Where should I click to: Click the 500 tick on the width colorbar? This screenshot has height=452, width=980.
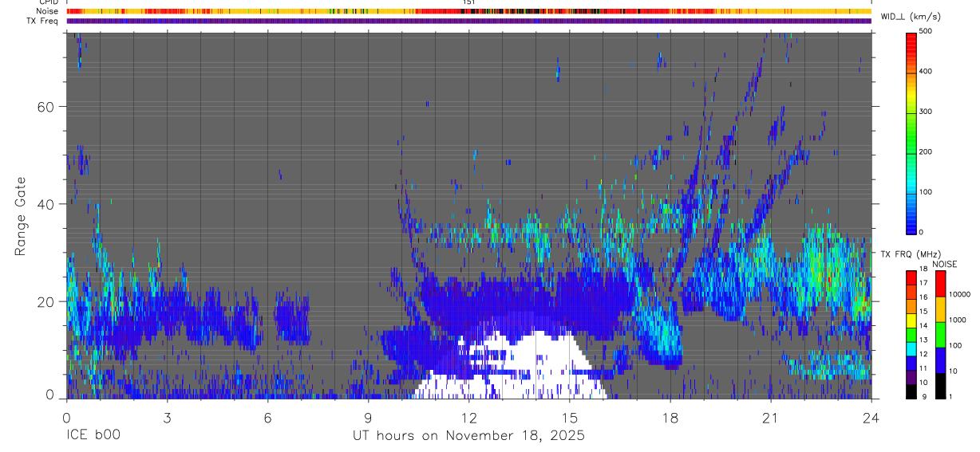click(927, 31)
